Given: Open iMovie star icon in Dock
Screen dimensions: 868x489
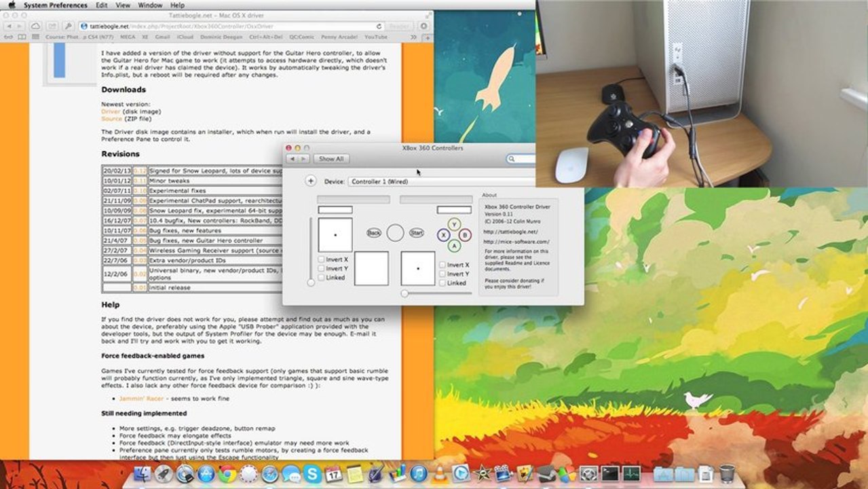Looking at the screenshot, I should point(483,473).
